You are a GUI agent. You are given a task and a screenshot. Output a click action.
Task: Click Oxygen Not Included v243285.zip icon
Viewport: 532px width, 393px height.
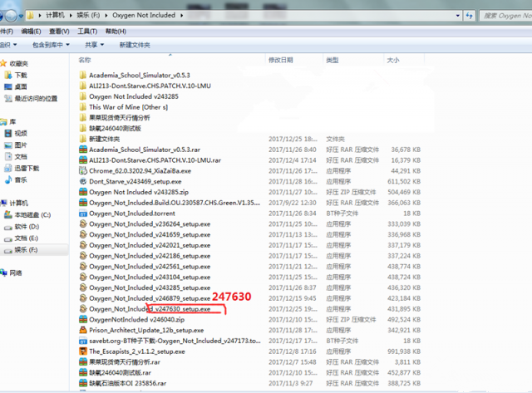(x=83, y=192)
